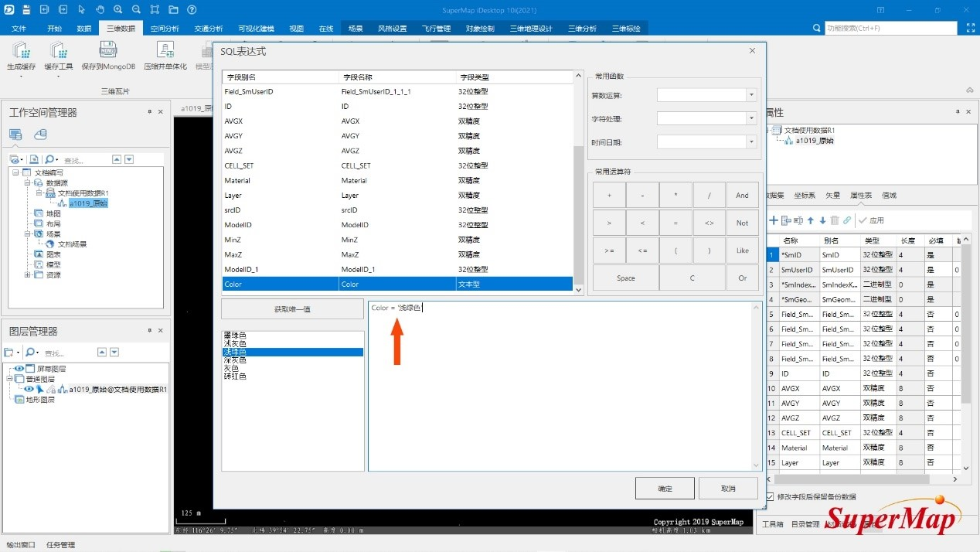The width and height of the screenshot is (980, 552).
Task: Click the move field down arrow icon
Action: pos(822,220)
